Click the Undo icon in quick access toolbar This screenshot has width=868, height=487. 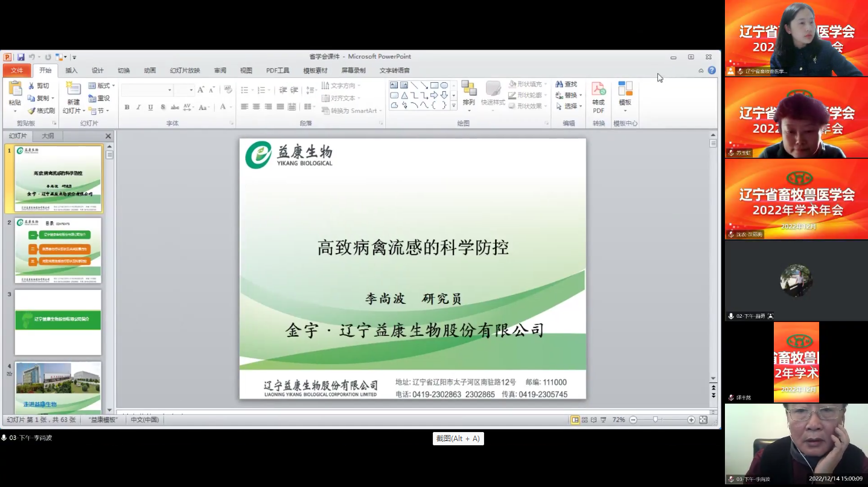pos(31,57)
